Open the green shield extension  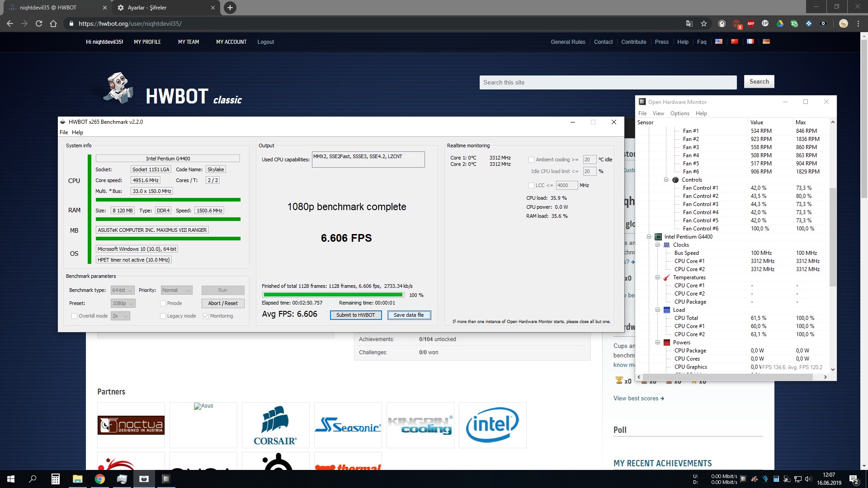[x=794, y=23]
